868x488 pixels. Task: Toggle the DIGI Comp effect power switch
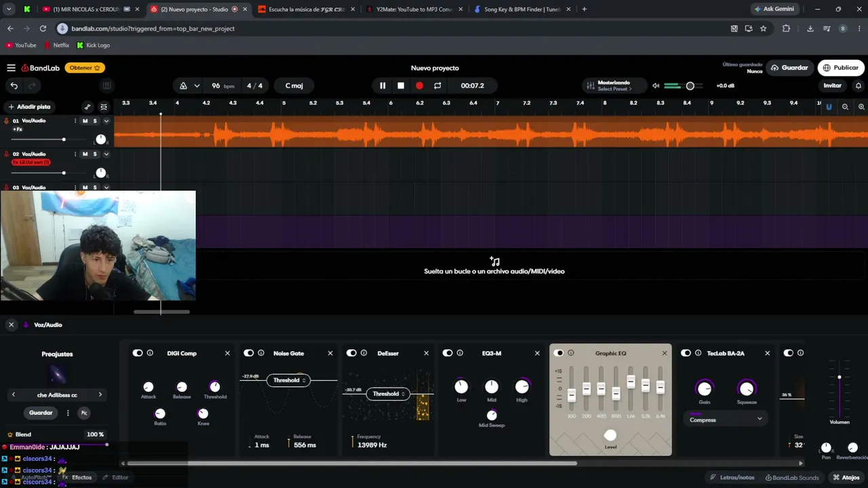(x=138, y=353)
